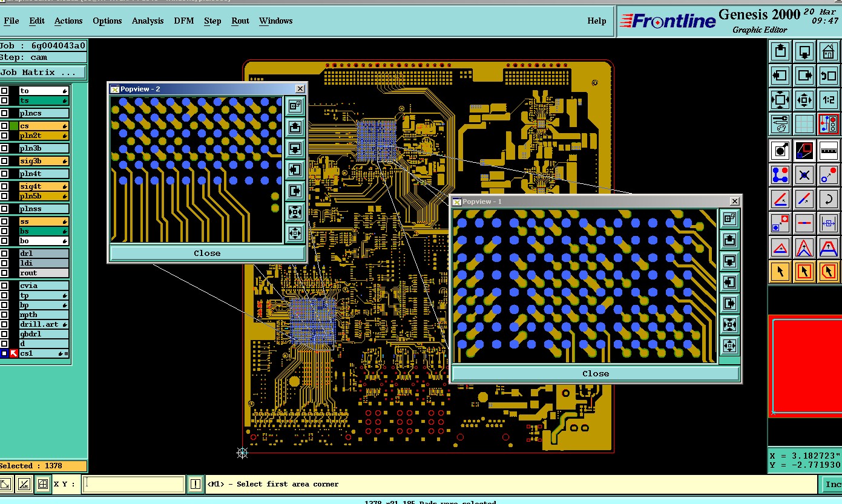Click the previous view undo-zoom icon
This screenshot has width=842, height=504.
[x=827, y=76]
